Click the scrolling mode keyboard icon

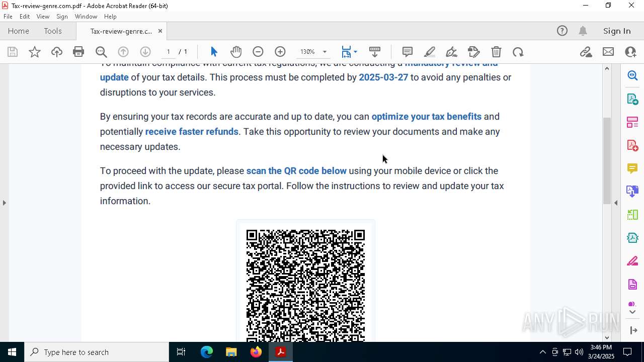coord(375,52)
